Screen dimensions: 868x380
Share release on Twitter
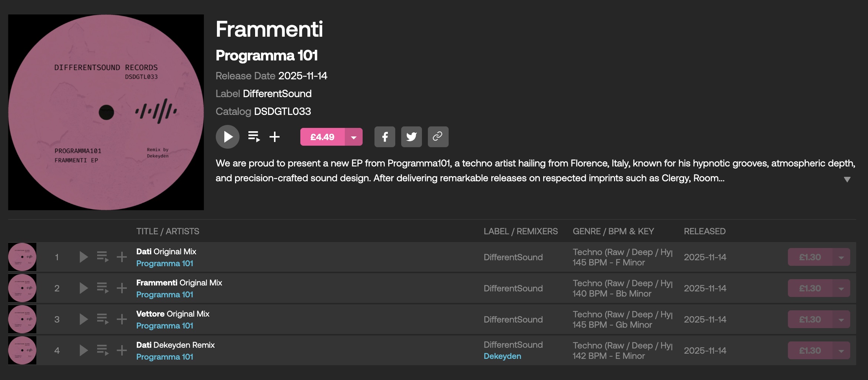click(x=411, y=137)
